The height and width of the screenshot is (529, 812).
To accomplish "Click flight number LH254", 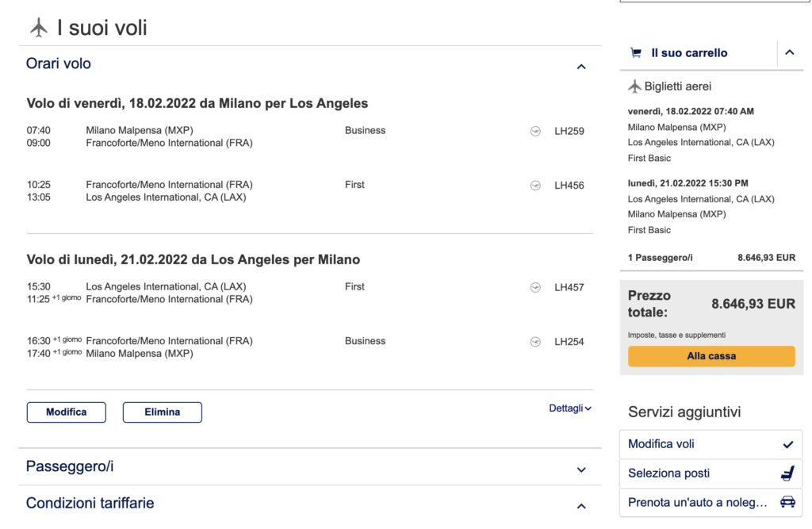I will pyautogui.click(x=569, y=342).
